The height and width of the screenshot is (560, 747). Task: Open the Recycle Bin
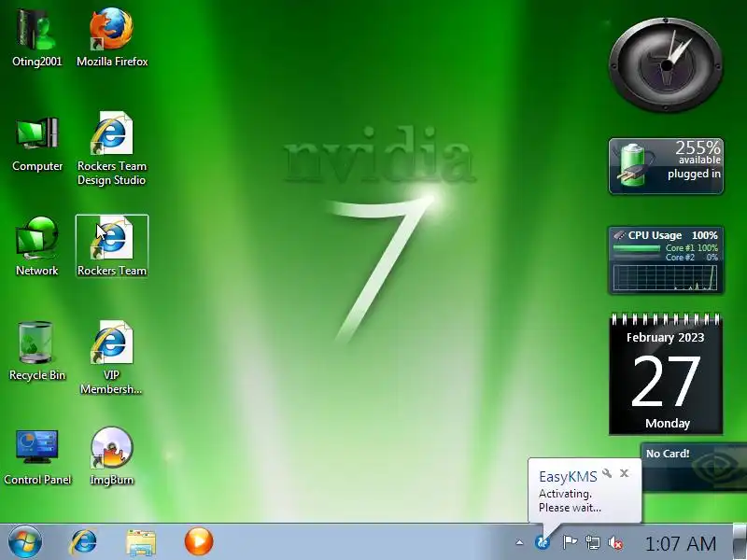(x=37, y=352)
